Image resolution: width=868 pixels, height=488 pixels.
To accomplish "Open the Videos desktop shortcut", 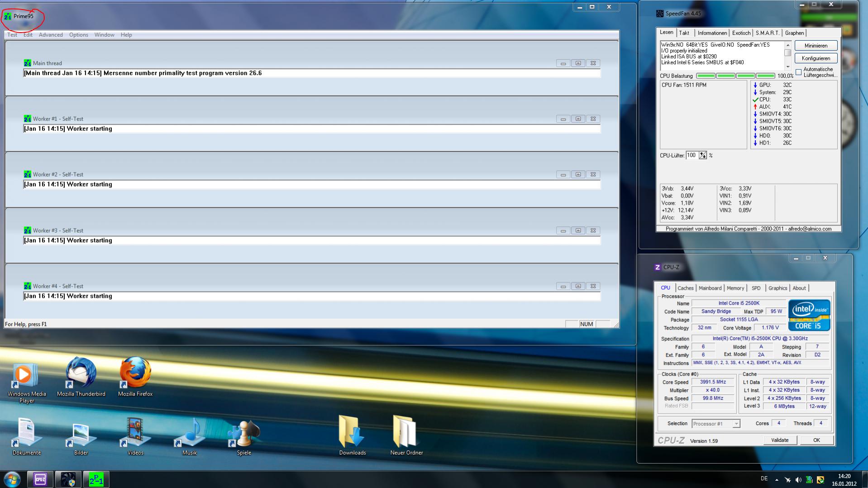I will point(135,437).
